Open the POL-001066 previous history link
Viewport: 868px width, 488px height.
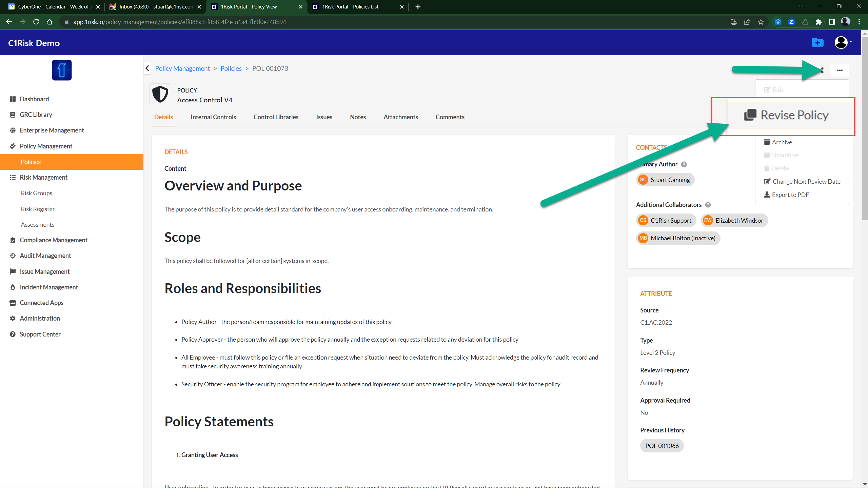(x=662, y=446)
